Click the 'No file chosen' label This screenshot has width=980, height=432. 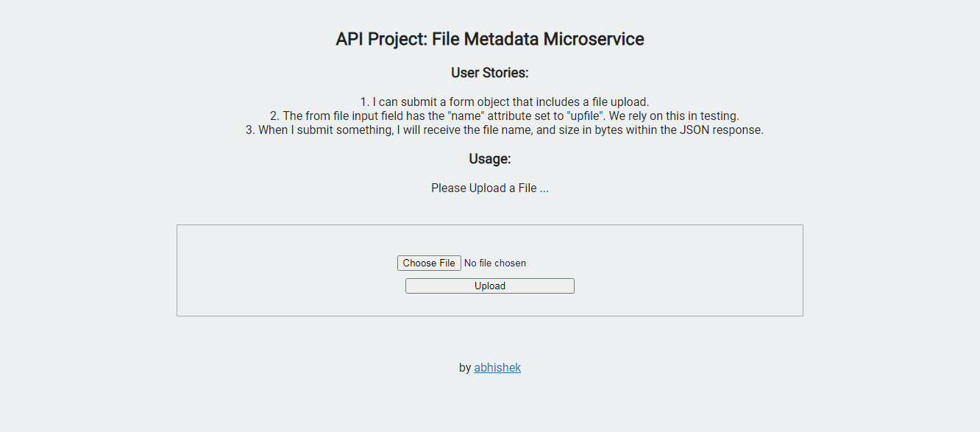494,263
